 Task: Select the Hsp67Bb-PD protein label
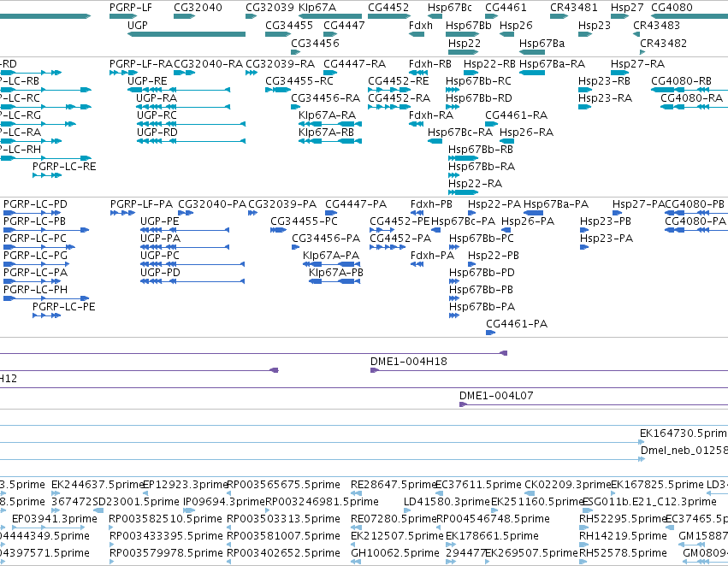click(482, 273)
